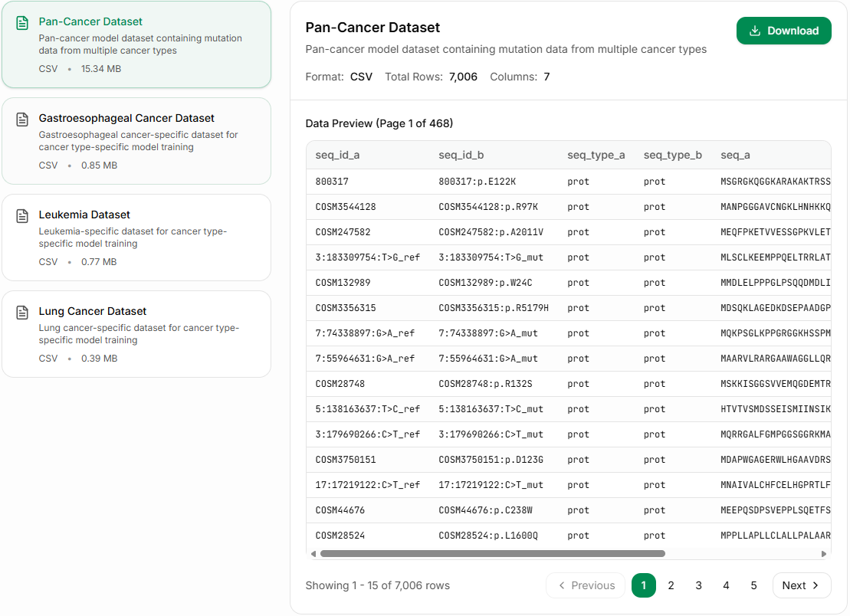Go to Next page of results

click(x=801, y=585)
